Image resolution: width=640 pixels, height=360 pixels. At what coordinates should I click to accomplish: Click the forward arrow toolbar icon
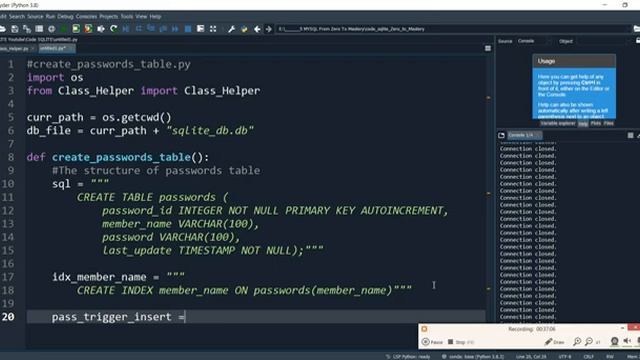point(269,29)
